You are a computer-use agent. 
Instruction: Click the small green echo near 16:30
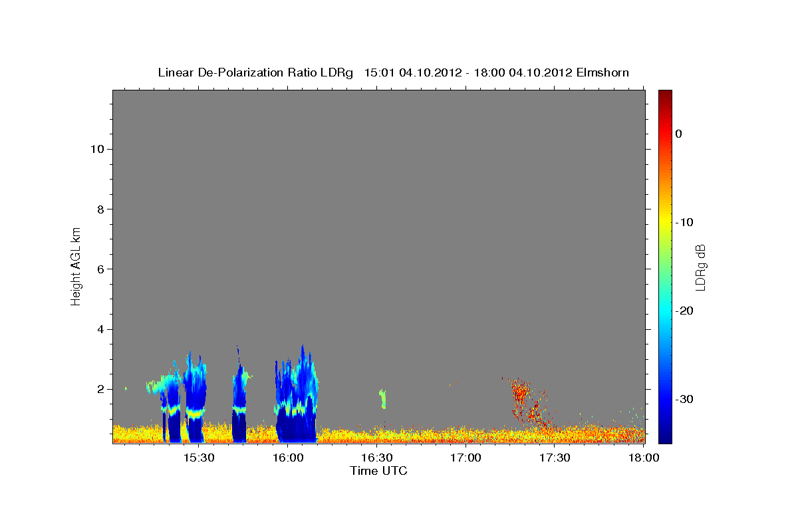(382, 399)
